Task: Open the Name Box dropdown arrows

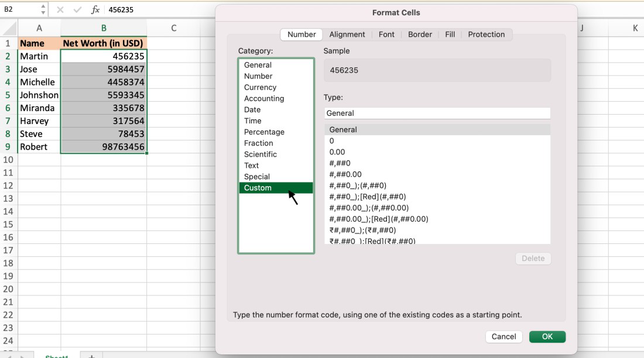Action: pos(43,10)
